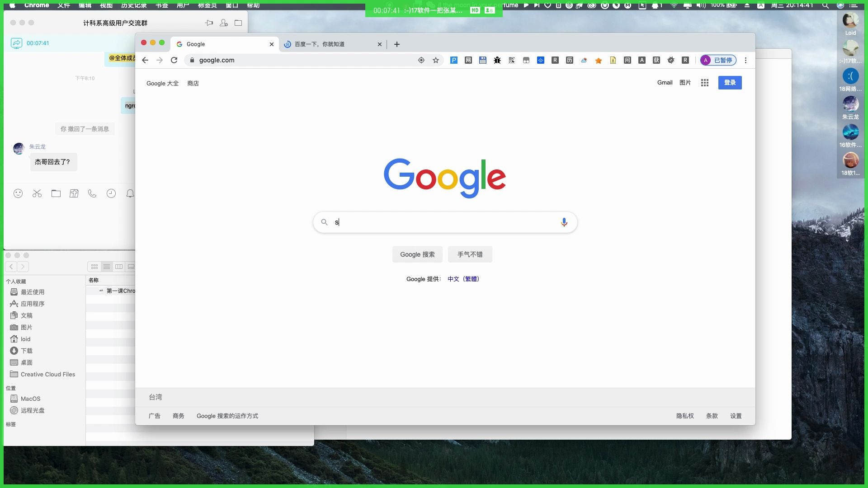Click the Finder sidebar 个人收藏 文稿 item
This screenshot has width=868, height=488.
coord(27,315)
